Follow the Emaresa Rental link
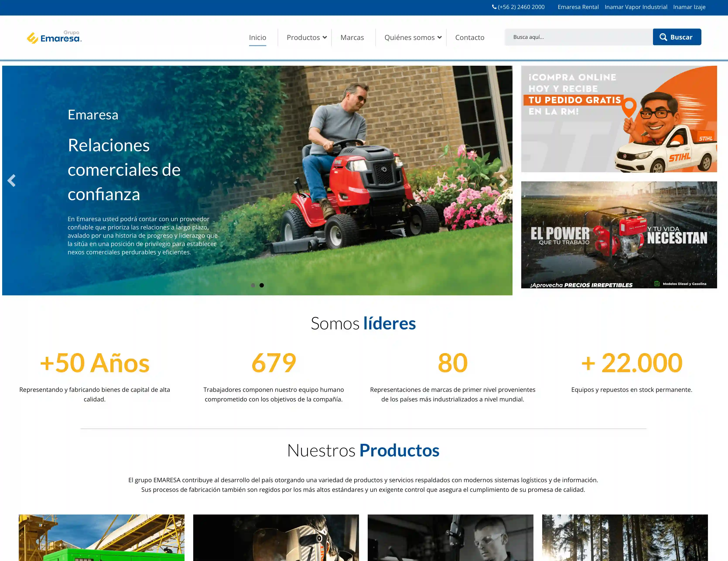 pos(578,7)
